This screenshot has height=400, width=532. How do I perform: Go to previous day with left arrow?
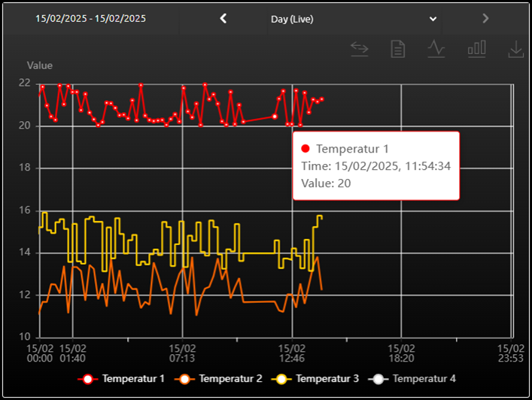tap(223, 18)
